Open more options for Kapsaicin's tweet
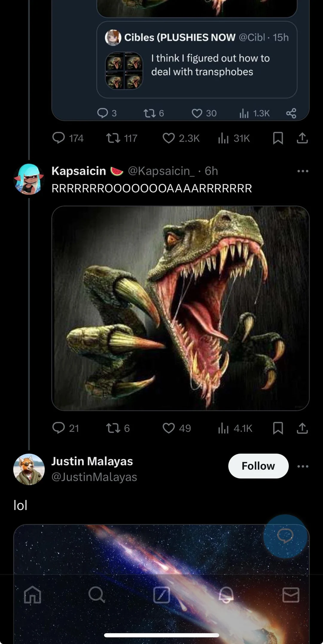This screenshot has width=323, height=644. [303, 171]
